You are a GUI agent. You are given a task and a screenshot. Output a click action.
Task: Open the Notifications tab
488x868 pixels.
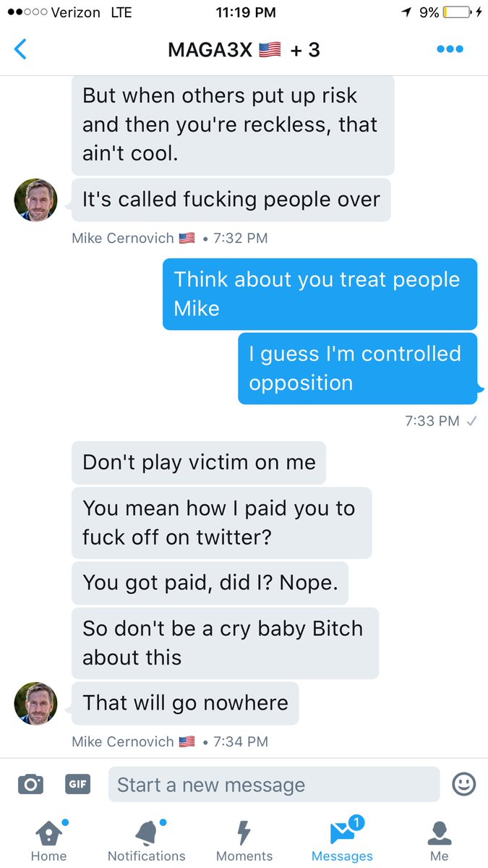[x=147, y=841]
